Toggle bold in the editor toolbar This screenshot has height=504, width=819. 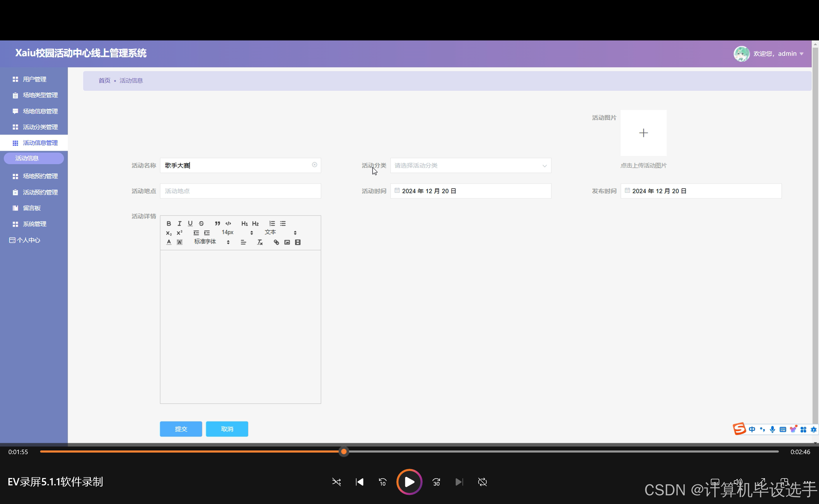(169, 223)
